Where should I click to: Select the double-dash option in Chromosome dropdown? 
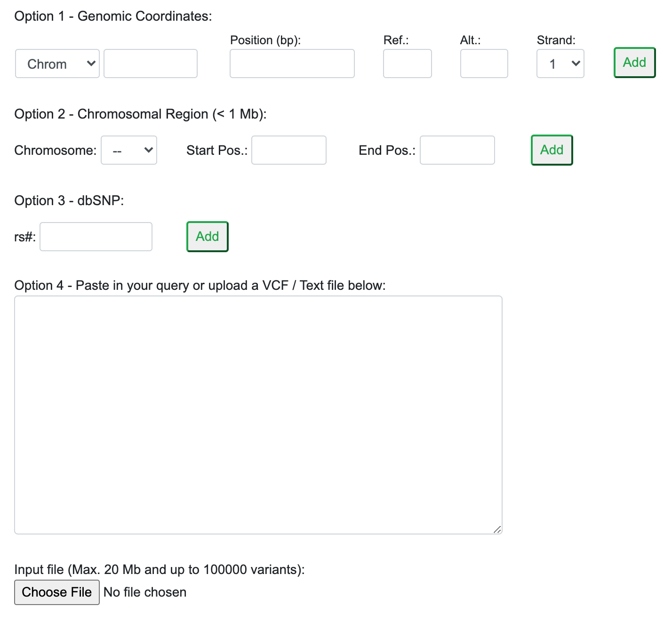click(x=128, y=150)
